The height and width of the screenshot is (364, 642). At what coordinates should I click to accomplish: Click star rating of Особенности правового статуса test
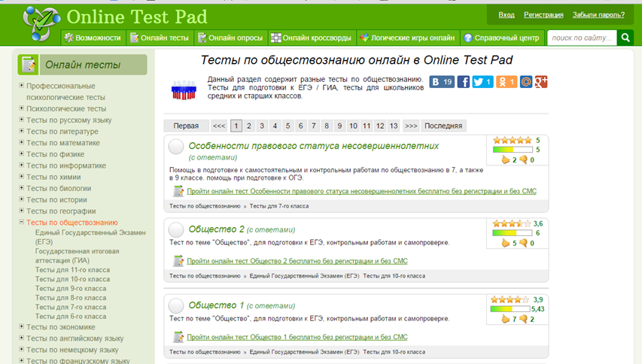click(513, 141)
